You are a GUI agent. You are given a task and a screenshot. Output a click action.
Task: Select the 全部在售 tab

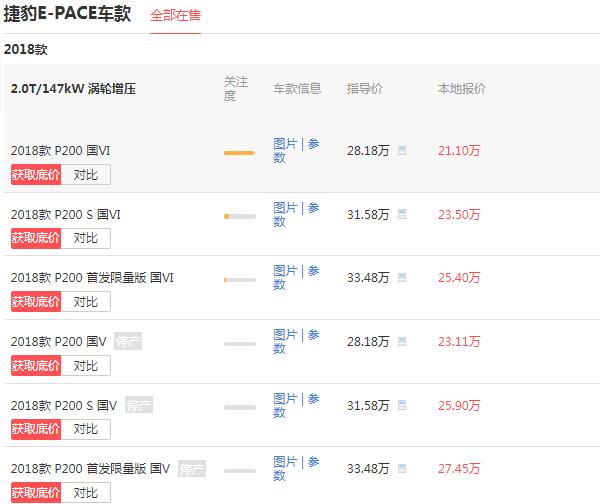[x=175, y=16]
